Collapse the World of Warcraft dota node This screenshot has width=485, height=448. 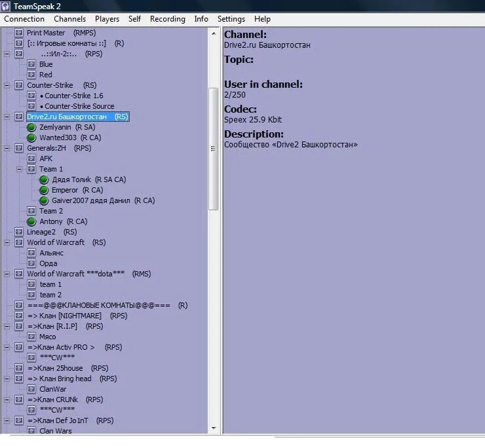(7, 274)
